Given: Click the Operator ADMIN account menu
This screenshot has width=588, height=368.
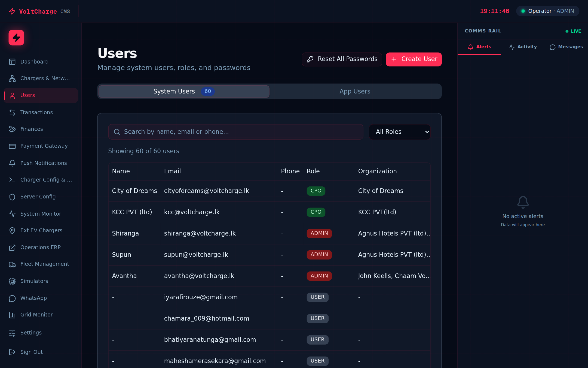Looking at the screenshot, I should (x=547, y=11).
